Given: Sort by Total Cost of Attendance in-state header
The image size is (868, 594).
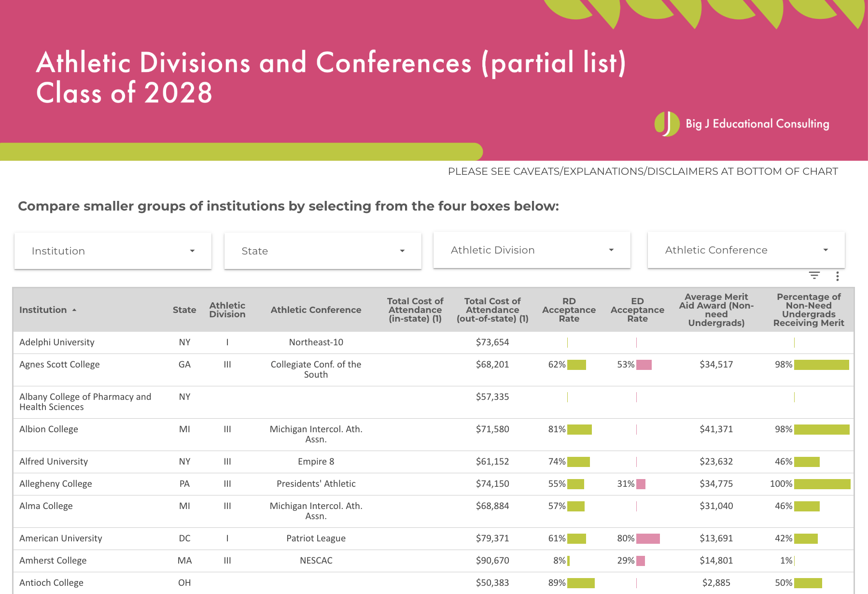Looking at the screenshot, I should [x=415, y=310].
